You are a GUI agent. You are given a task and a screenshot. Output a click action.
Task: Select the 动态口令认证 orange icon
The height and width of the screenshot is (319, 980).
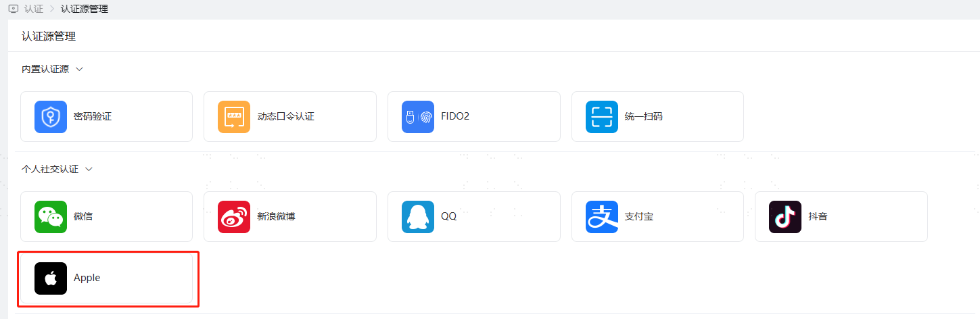(x=234, y=117)
